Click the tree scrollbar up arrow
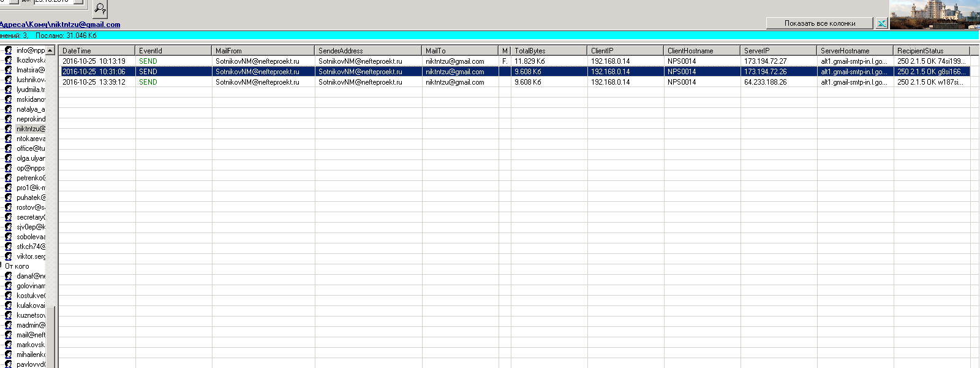 pyautogui.click(x=50, y=50)
